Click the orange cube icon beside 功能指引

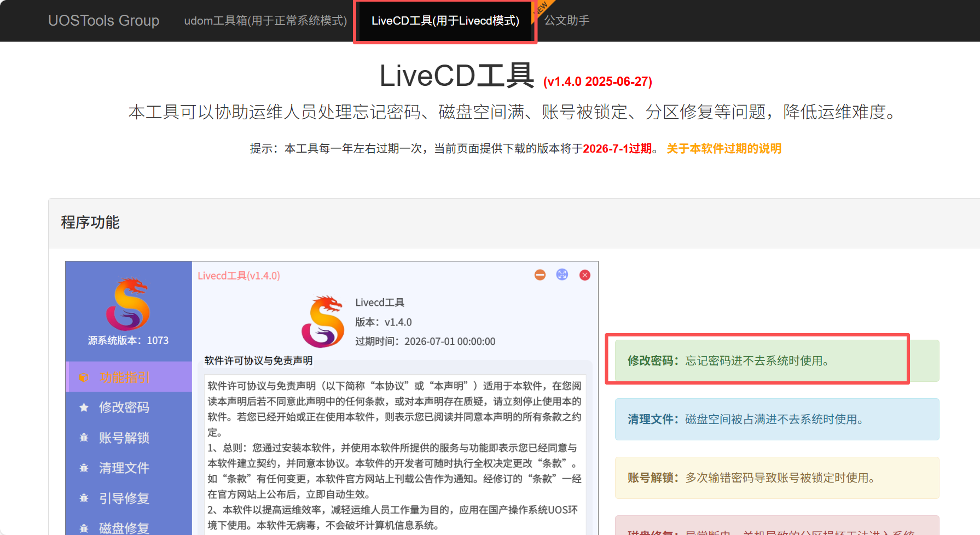84,377
